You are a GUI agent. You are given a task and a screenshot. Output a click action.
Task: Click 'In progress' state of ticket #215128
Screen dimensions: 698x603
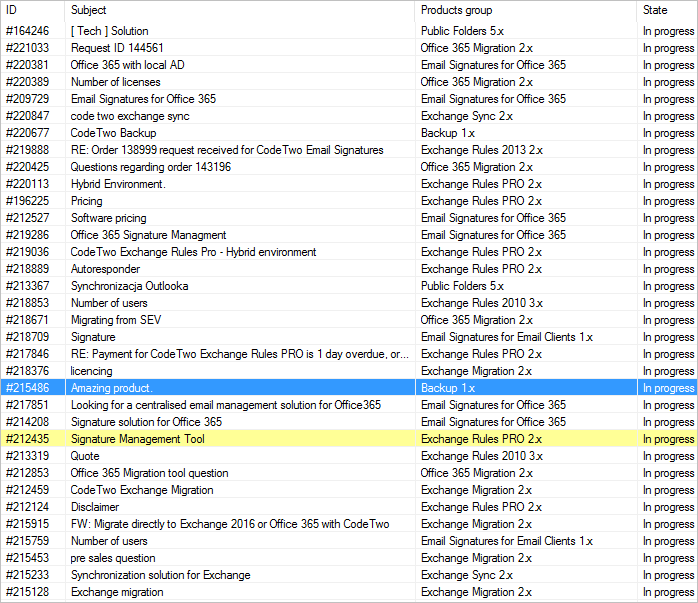pos(668,592)
